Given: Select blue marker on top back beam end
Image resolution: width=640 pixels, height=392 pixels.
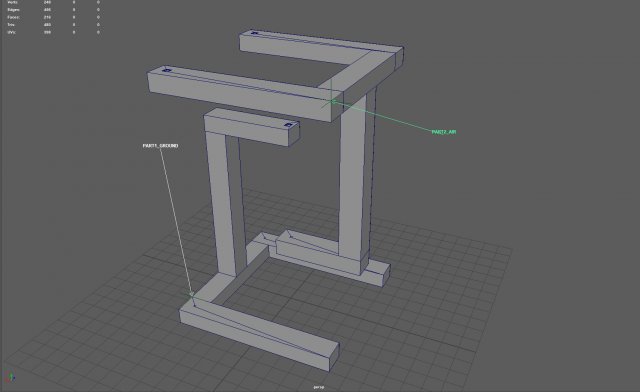Looking at the screenshot, I should pyautogui.click(x=254, y=33).
